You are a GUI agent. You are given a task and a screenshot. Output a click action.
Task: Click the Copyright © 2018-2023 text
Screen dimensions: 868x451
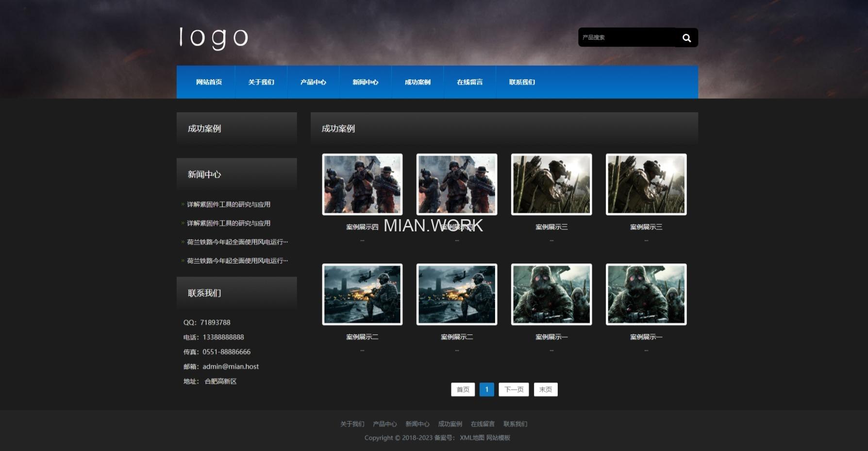399,438
